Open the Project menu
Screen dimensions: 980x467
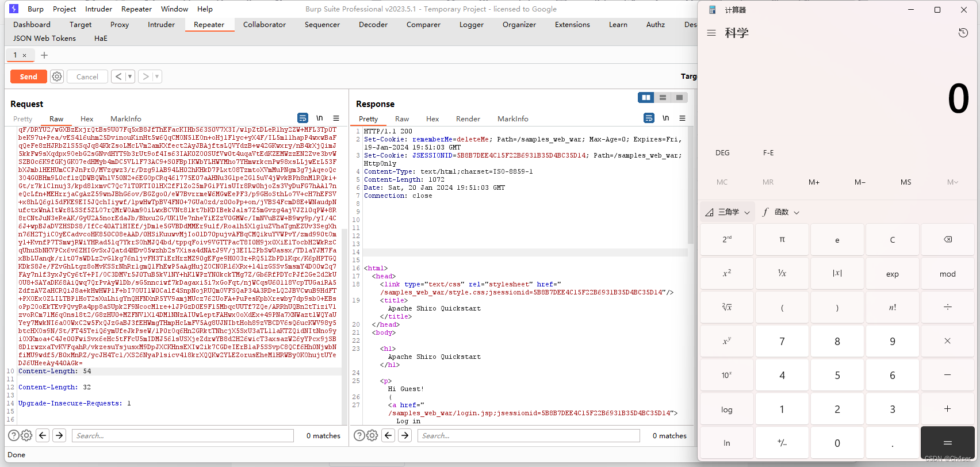pos(64,9)
